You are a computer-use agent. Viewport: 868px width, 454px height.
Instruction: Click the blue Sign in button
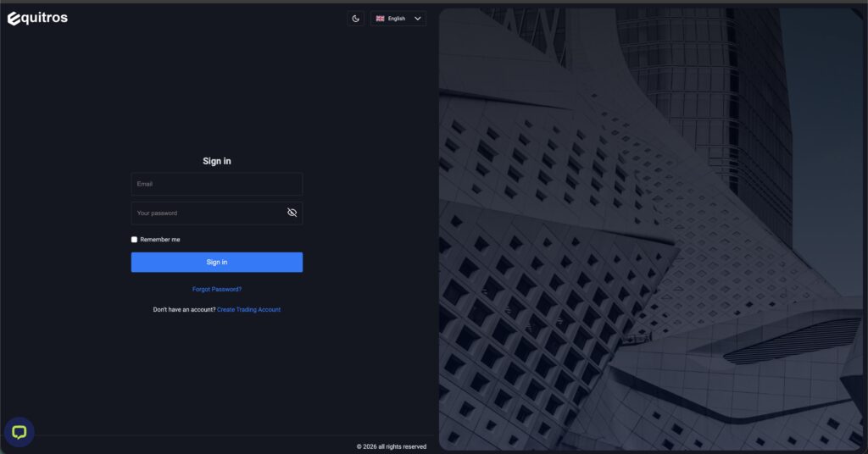point(216,262)
